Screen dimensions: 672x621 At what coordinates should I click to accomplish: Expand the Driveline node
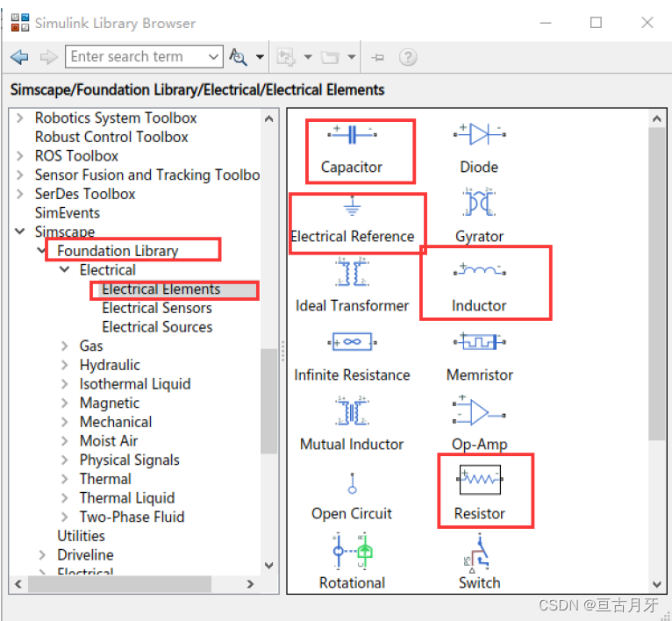pos(42,555)
